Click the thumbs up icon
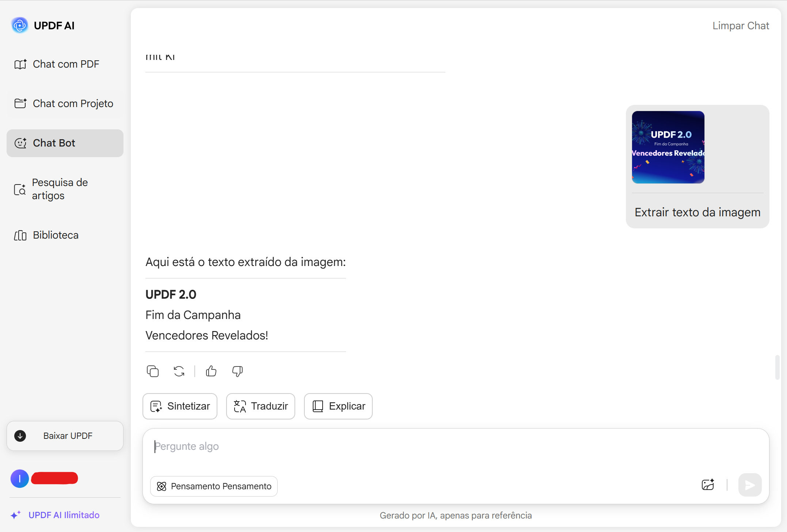The width and height of the screenshot is (787, 532). pyautogui.click(x=211, y=371)
